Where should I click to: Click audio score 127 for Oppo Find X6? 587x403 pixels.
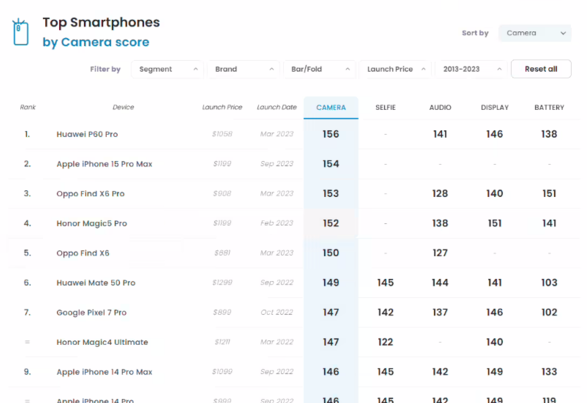click(x=440, y=253)
